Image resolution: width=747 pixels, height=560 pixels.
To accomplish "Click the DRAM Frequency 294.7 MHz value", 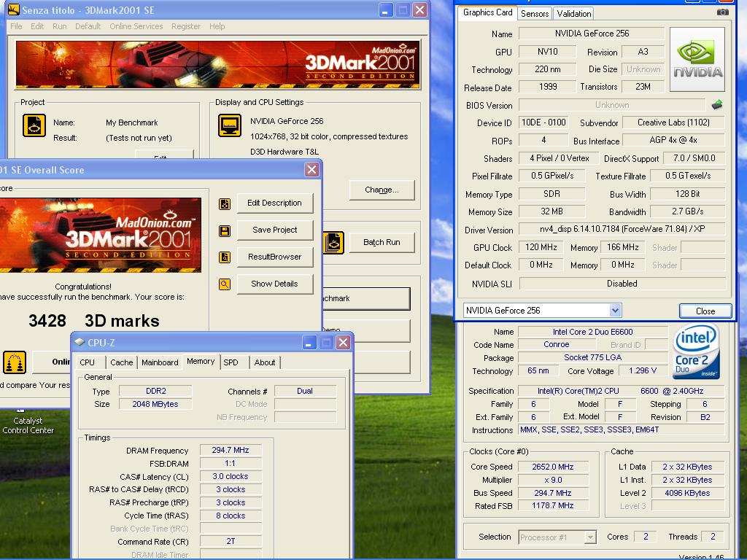I will [x=231, y=451].
